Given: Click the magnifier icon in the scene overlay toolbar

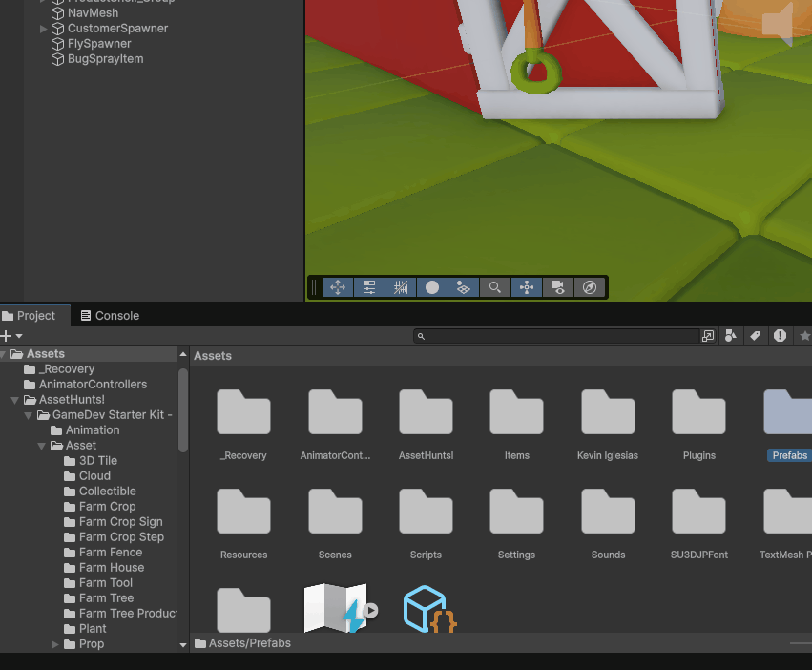Looking at the screenshot, I should tap(495, 287).
